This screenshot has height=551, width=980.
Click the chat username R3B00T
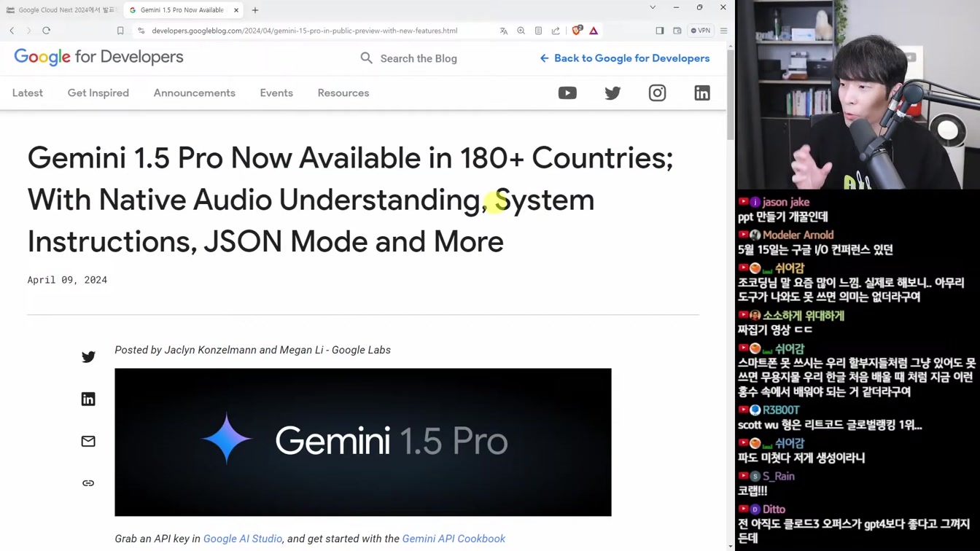tap(781, 410)
